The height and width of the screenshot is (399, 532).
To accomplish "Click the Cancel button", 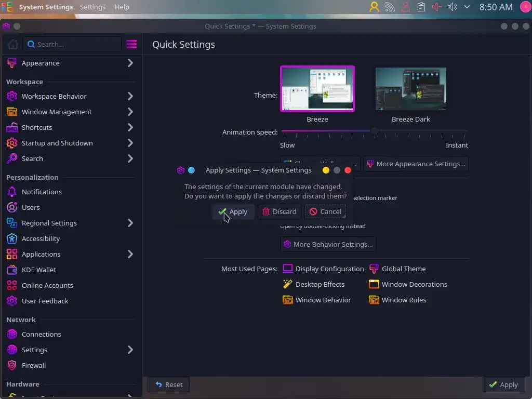I will tap(326, 212).
